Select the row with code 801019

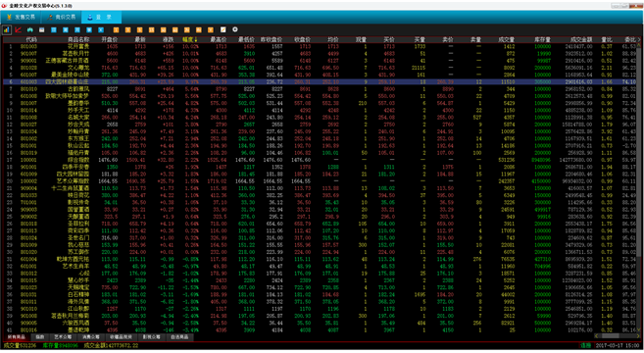pos(320,153)
